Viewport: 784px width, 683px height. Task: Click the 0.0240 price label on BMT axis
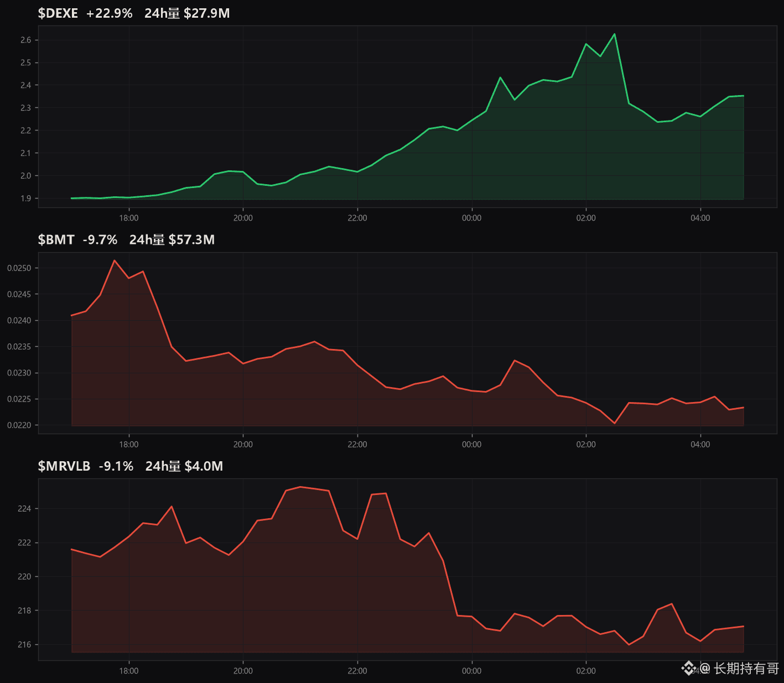(x=19, y=321)
